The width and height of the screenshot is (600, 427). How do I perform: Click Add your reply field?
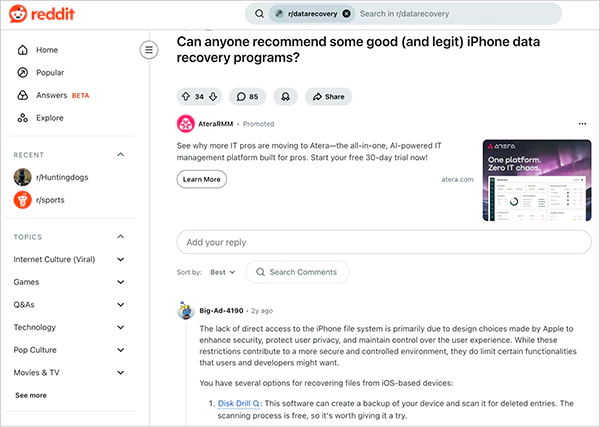(x=384, y=242)
